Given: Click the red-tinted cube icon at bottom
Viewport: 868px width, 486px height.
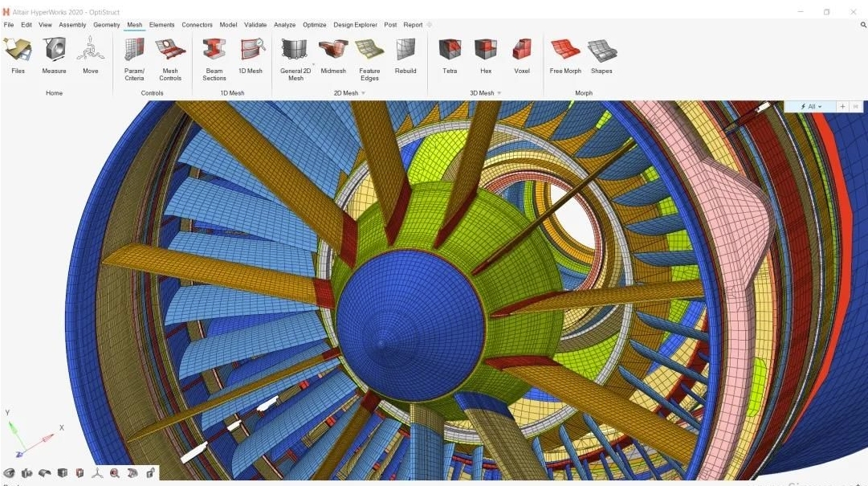Looking at the screenshot, I should click(79, 472).
